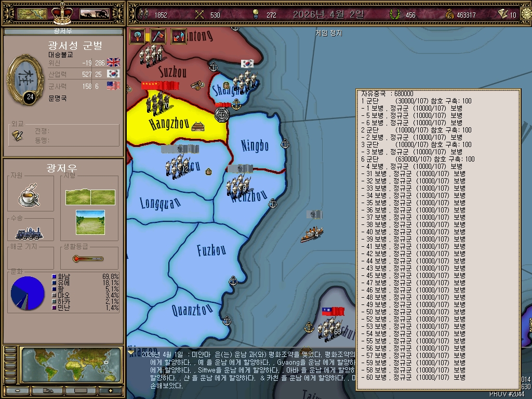532x399 pixels.
Task: Click the topmost map-mode button beside minimap
Action: 10,350
